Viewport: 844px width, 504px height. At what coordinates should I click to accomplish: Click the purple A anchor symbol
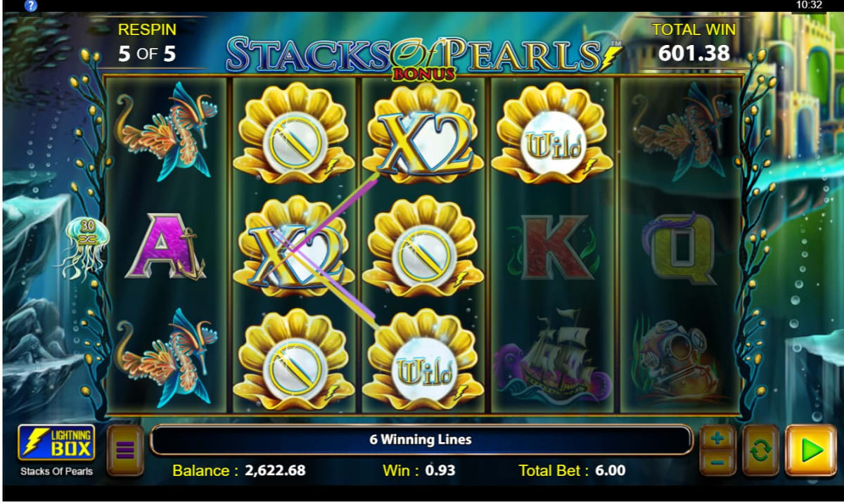(166, 247)
